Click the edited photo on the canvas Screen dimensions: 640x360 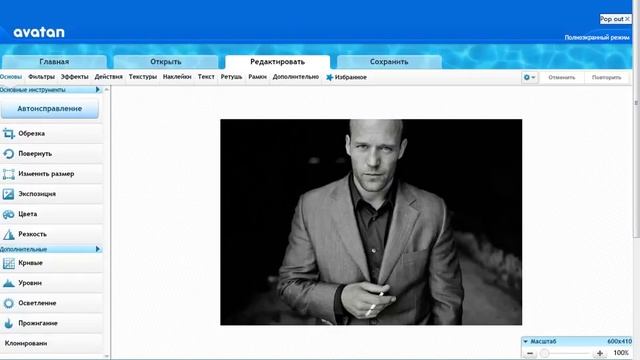coord(371,222)
